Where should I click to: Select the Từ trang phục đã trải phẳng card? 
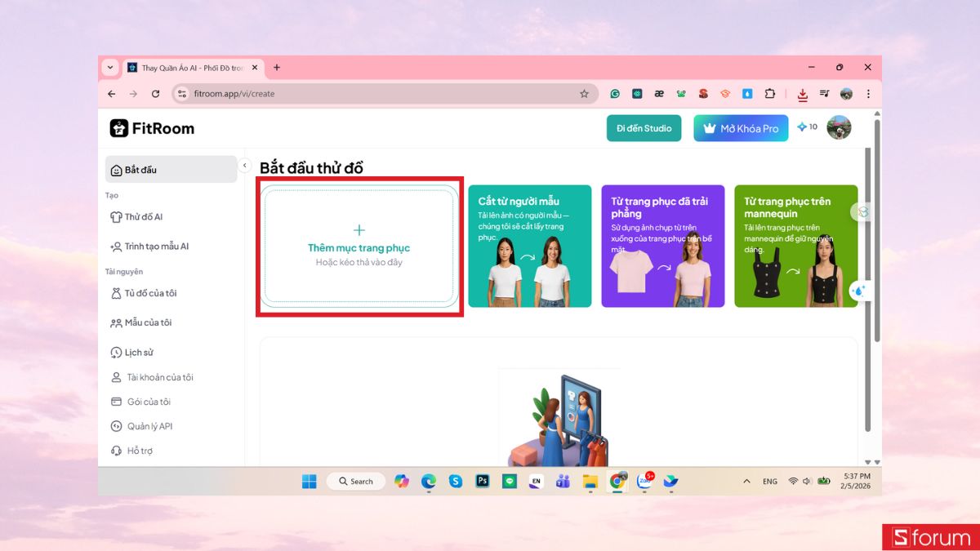point(663,247)
